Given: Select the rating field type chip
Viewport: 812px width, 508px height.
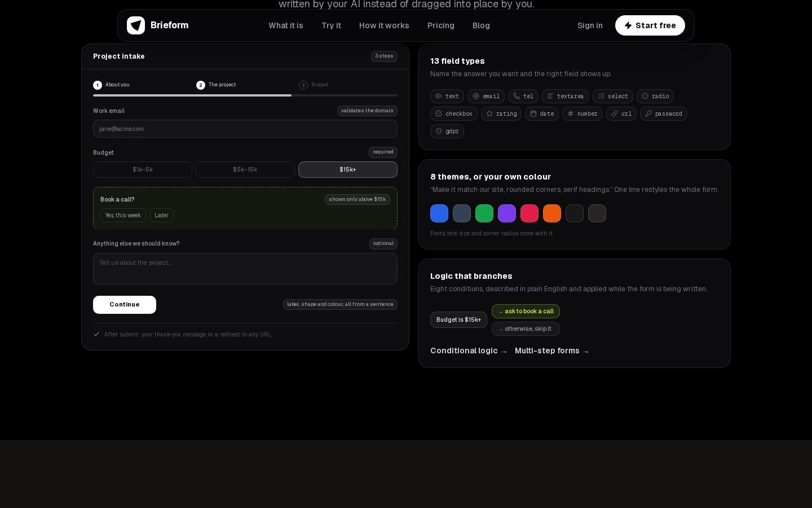Looking at the screenshot, I should point(501,113).
